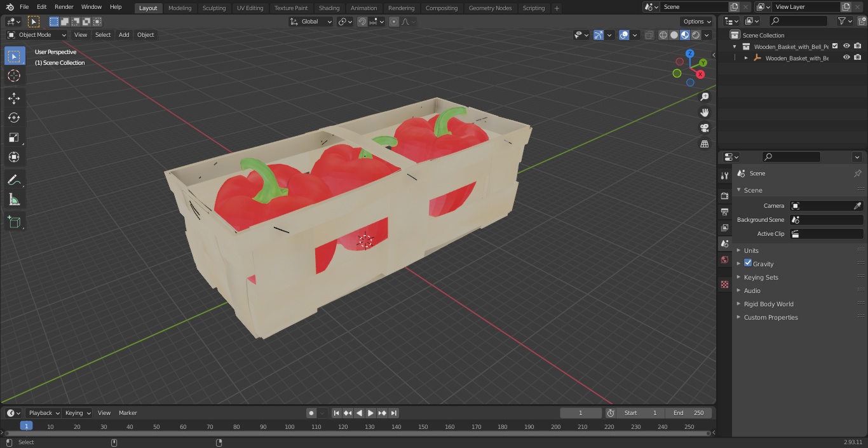The height and width of the screenshot is (448, 868).
Task: Disable the Wooden_Basket collection in renders
Action: [x=858, y=46]
